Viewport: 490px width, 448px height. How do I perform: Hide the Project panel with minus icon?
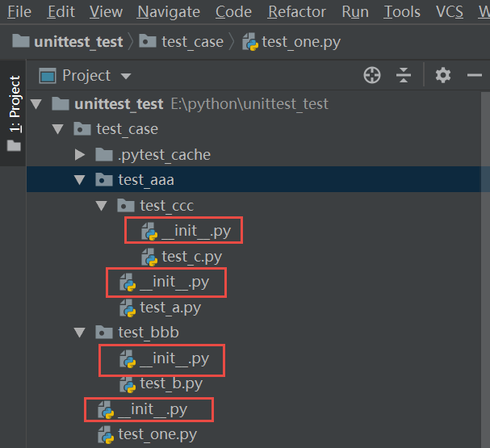click(475, 75)
